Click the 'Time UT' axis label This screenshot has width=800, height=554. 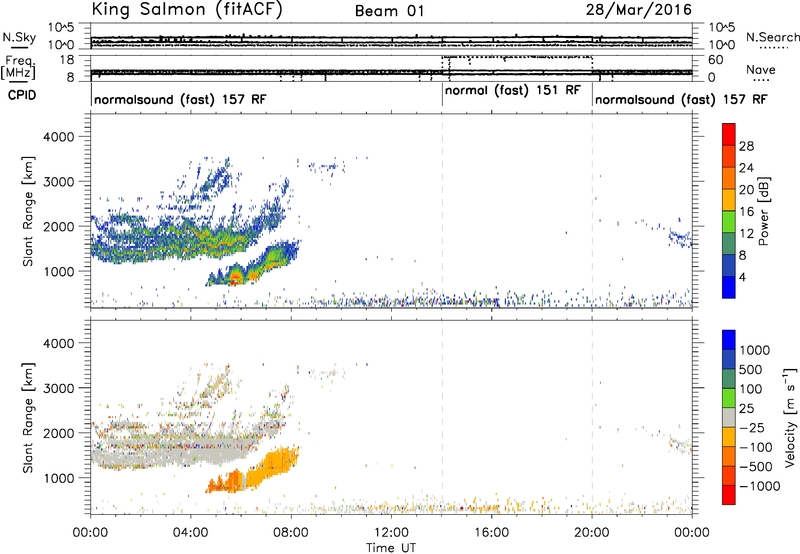click(391, 547)
